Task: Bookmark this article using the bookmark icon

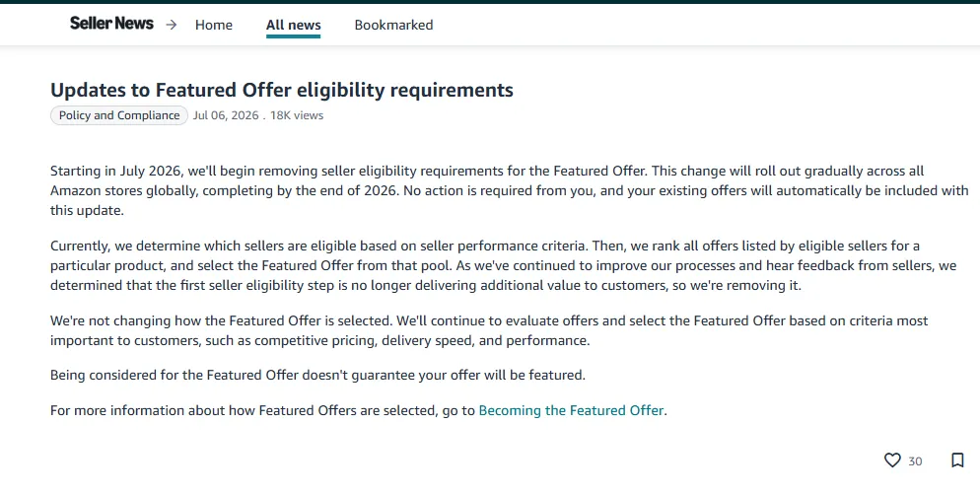Action: pos(957,460)
